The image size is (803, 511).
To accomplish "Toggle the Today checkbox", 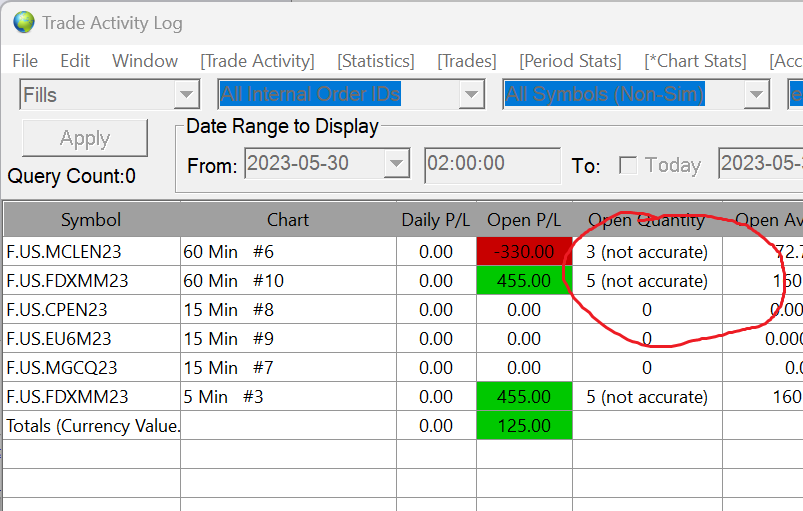I will coord(628,165).
